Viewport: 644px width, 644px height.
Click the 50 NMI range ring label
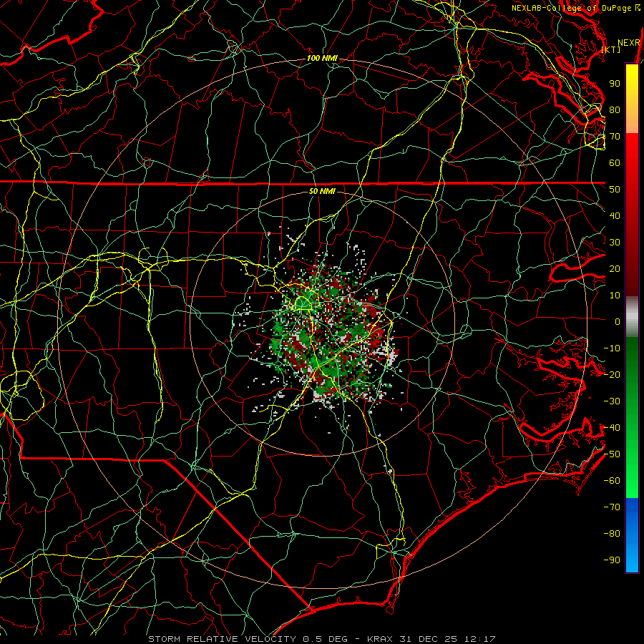322,191
